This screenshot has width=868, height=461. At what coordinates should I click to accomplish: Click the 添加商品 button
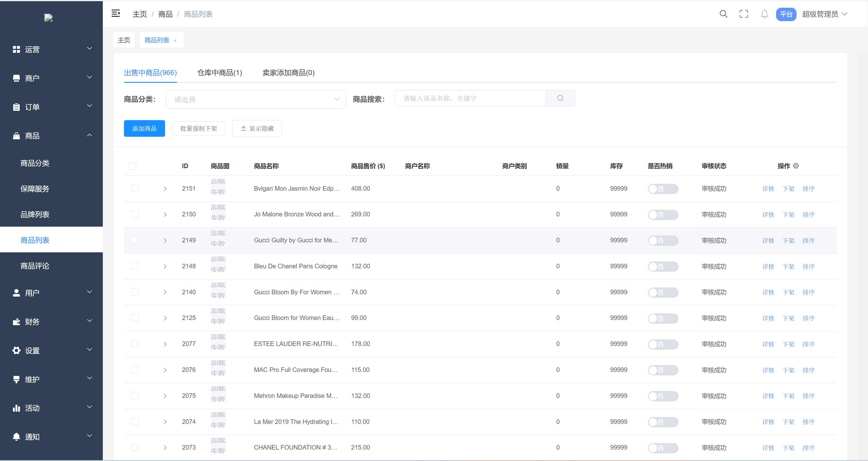click(x=144, y=128)
